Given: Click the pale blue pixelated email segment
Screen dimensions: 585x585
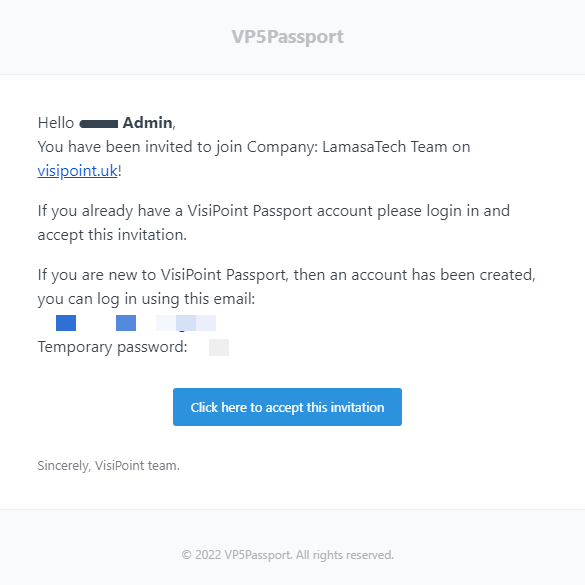Looking at the screenshot, I should point(186,323).
